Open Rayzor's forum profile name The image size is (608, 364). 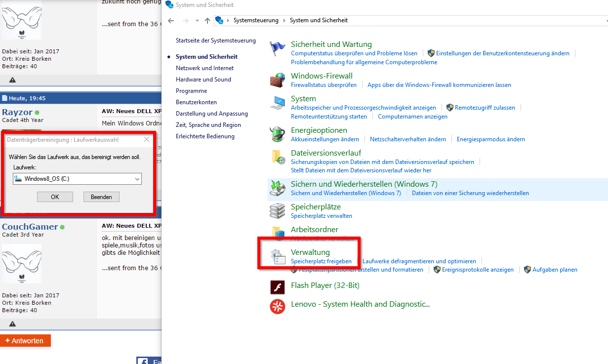point(17,113)
